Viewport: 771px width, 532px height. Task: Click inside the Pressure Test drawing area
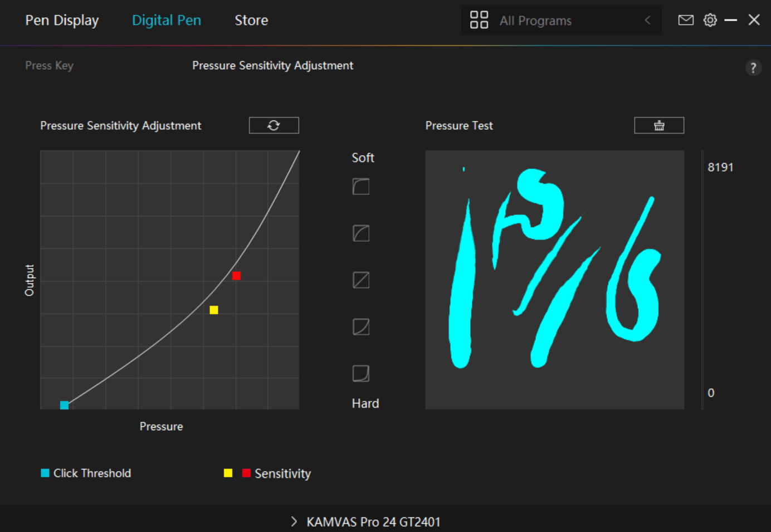click(x=554, y=279)
